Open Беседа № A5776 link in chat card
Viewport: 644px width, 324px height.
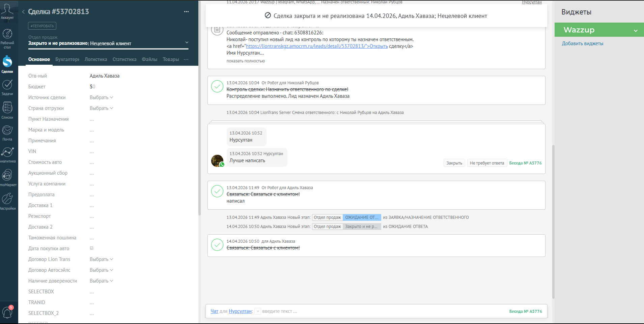tap(525, 163)
